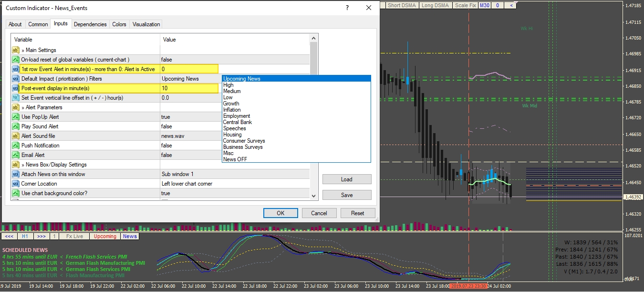Open the dialog help question mark

[347, 8]
